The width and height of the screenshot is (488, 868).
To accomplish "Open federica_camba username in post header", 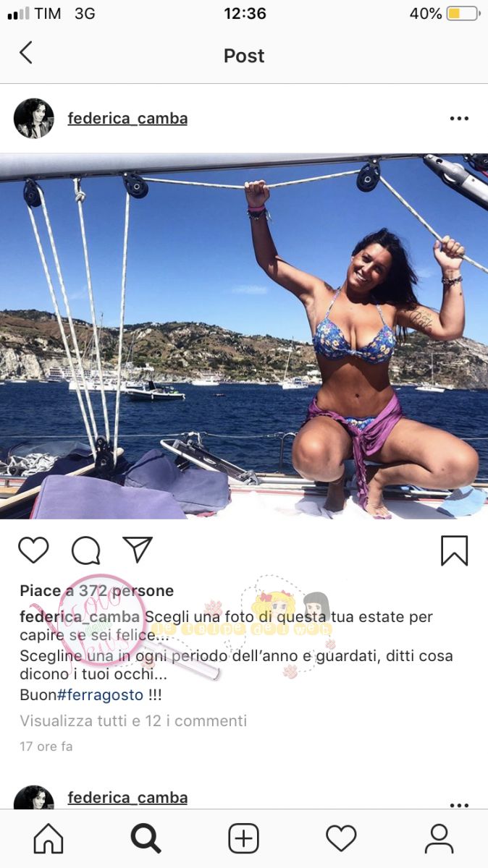I will 127,119.
